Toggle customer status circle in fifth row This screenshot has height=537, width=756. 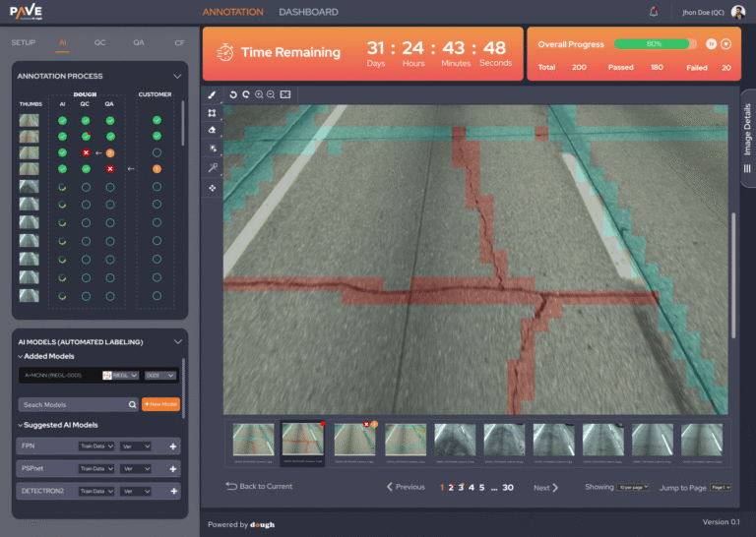coord(156,187)
